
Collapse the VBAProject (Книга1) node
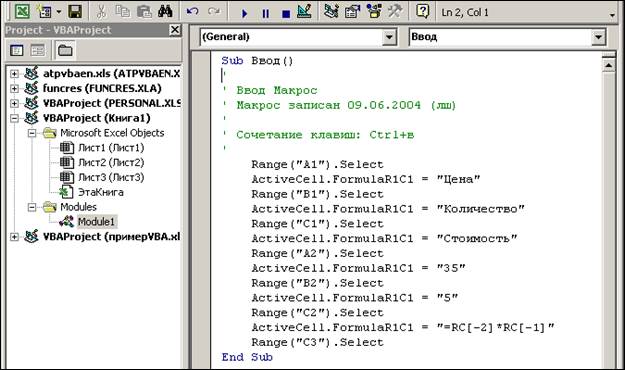point(14,118)
